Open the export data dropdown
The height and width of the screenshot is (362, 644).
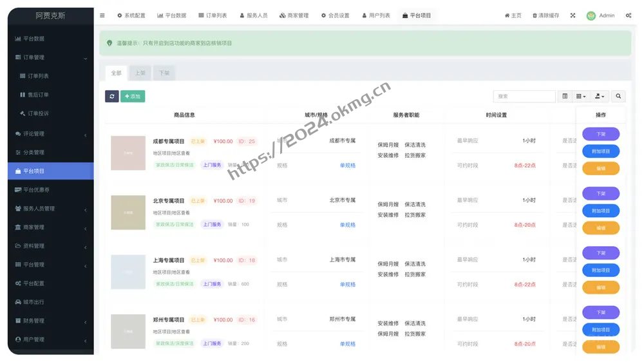[x=599, y=96]
